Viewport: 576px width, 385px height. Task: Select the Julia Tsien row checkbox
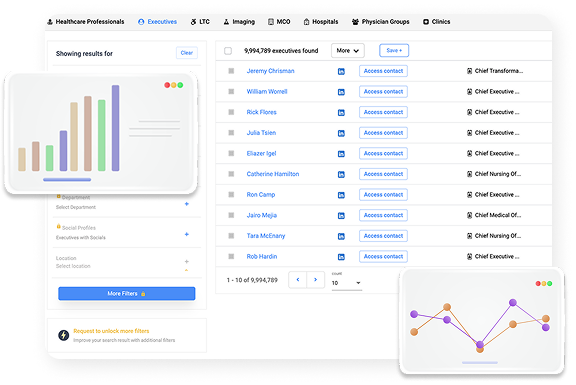231,133
